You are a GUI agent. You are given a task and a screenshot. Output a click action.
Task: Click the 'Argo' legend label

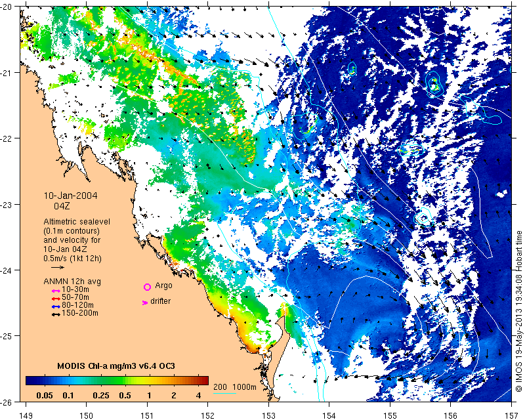(163, 285)
